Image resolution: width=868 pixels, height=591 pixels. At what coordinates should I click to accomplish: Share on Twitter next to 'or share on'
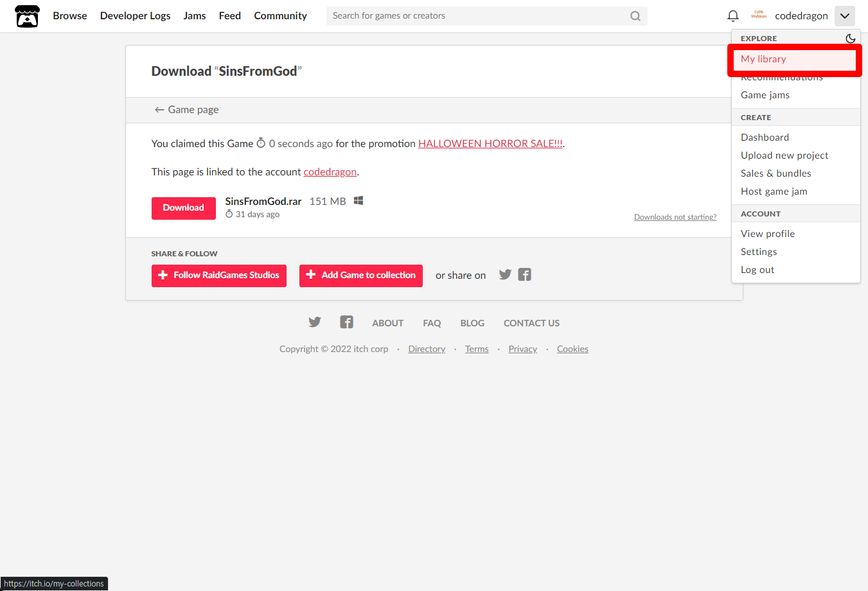coord(506,275)
